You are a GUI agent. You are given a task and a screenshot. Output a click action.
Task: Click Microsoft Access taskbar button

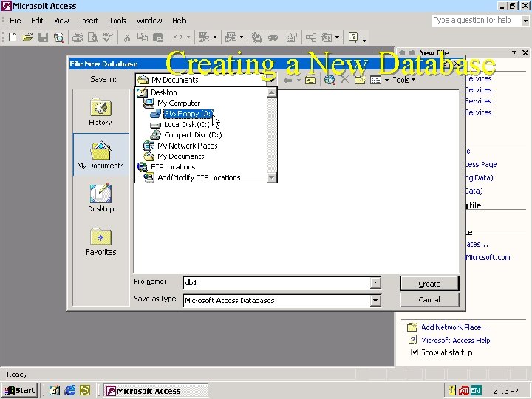pos(156,391)
